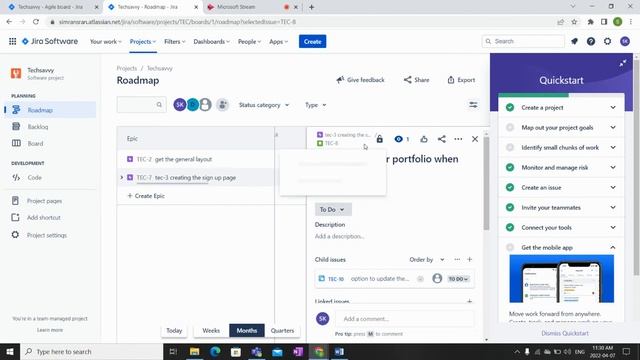This screenshot has width=640, height=360.
Task: Click the add people icon beside avatars
Action: click(x=222, y=105)
